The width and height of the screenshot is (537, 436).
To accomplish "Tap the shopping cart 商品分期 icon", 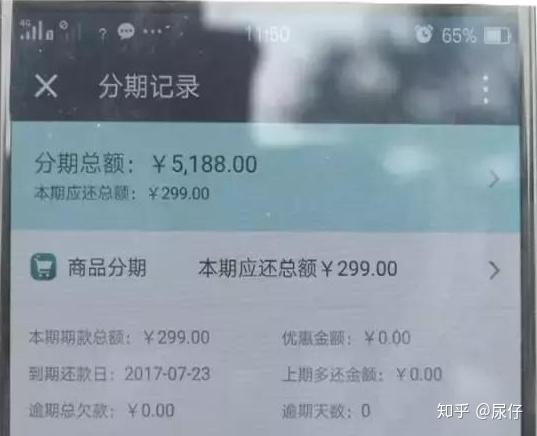I will pos(43,267).
